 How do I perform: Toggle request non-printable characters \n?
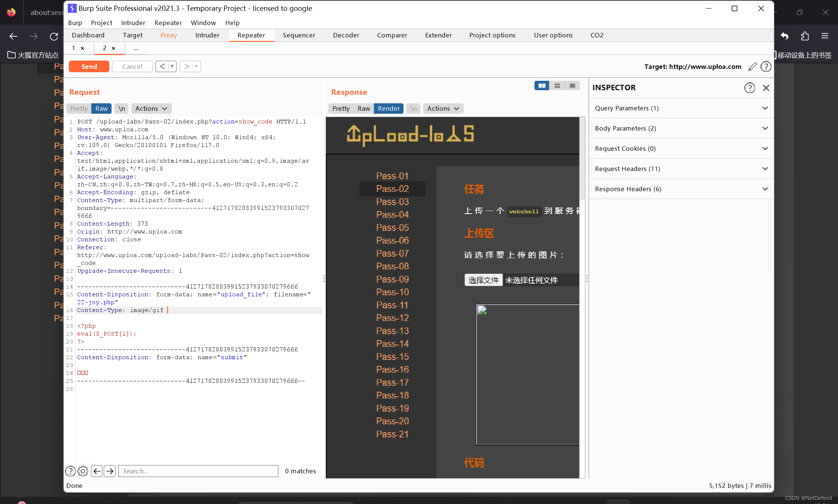coord(122,109)
